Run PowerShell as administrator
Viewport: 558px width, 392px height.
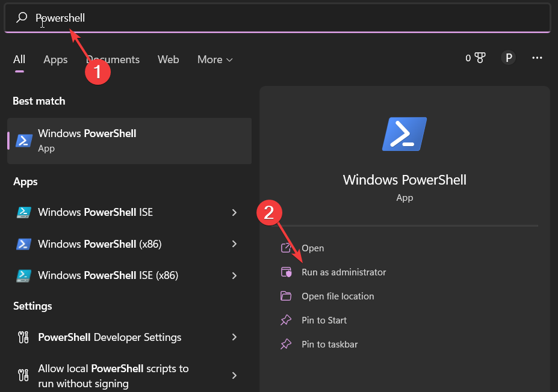(344, 272)
